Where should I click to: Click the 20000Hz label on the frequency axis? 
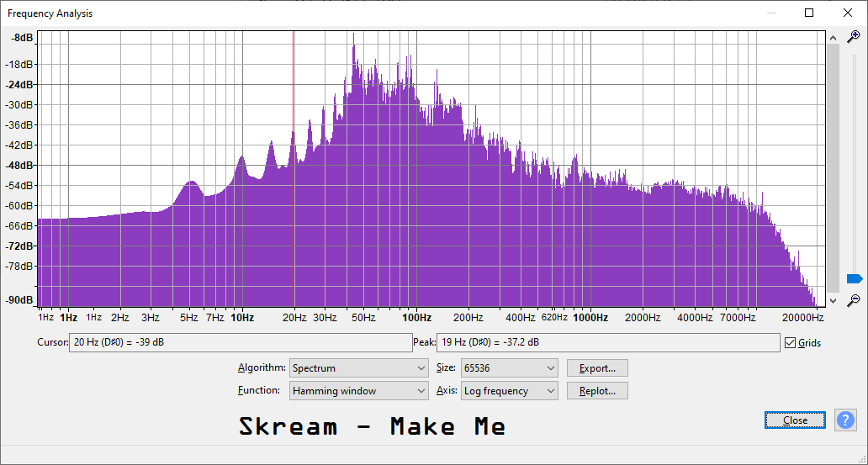[802, 318]
